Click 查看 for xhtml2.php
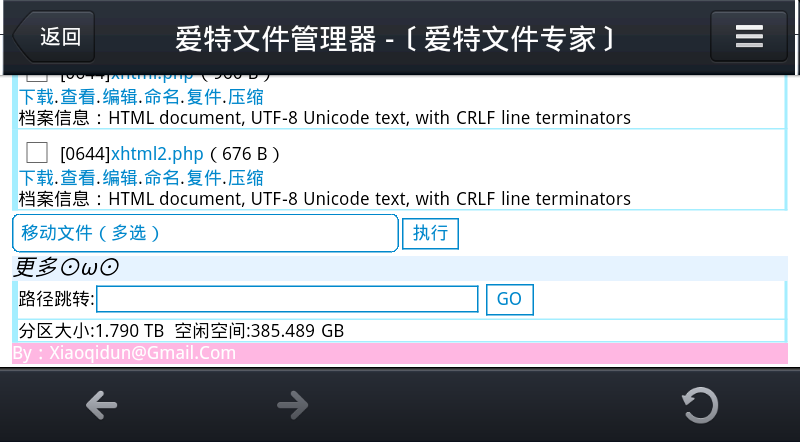The height and width of the screenshot is (442, 800). [78, 178]
